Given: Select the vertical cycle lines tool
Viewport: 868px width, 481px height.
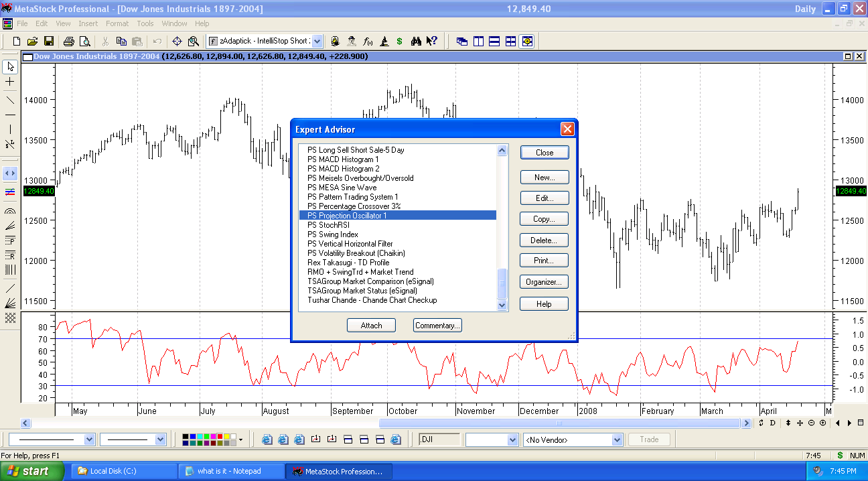Looking at the screenshot, I should (x=10, y=270).
